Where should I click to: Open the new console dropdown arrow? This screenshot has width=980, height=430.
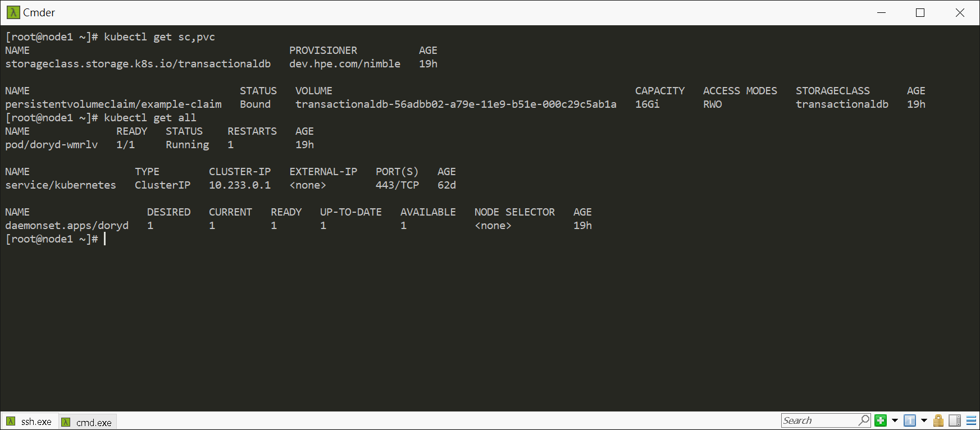coord(895,420)
